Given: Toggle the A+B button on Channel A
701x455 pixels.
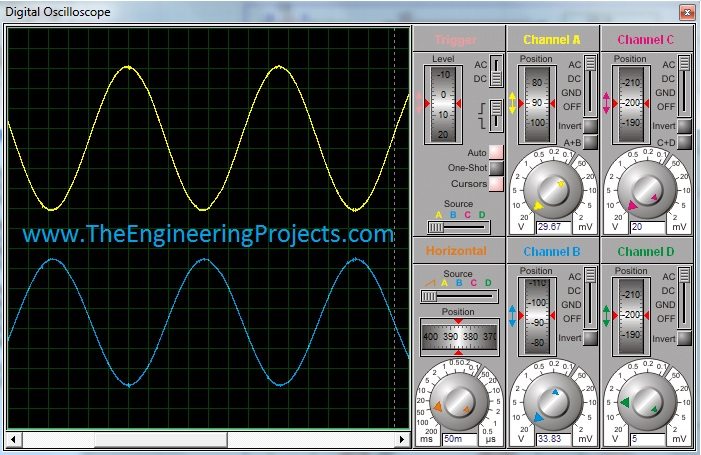Looking at the screenshot, I should coord(591,142).
